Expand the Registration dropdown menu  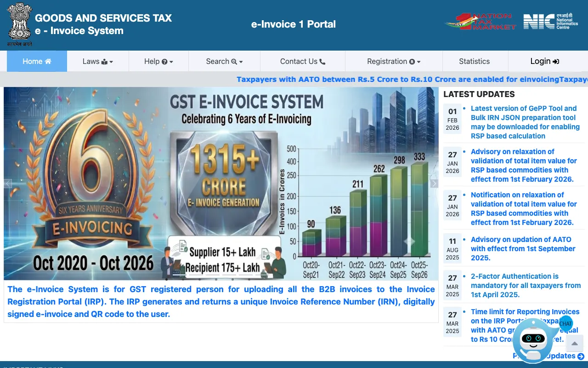click(x=394, y=61)
